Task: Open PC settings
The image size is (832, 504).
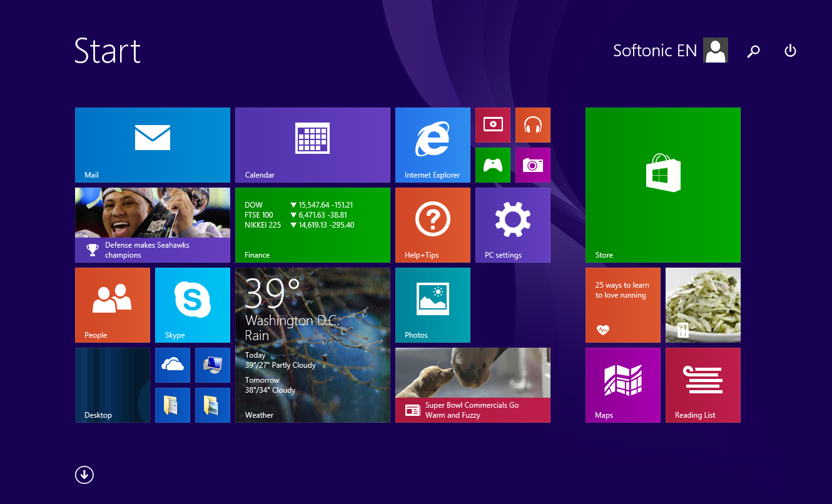Action: coord(512,225)
